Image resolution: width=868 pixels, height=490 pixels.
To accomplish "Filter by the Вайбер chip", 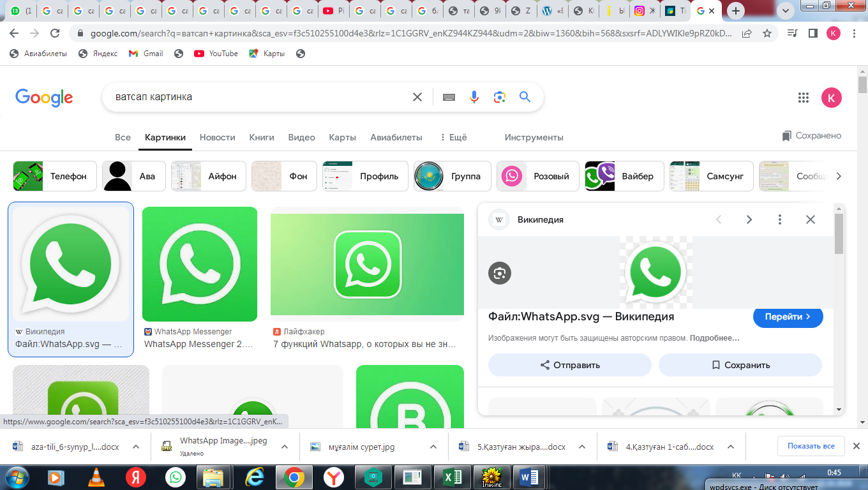I will tap(624, 176).
